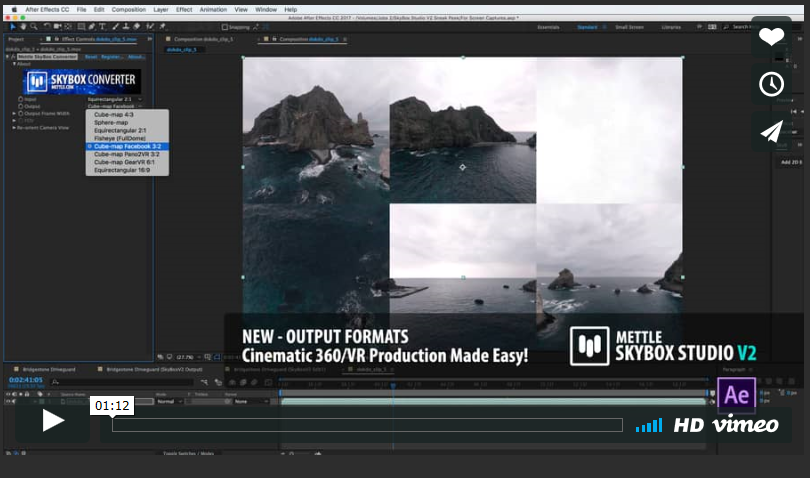Collapse the Mettle SkyBox Converter effect
The width and height of the screenshot is (810, 478).
tap(7, 57)
